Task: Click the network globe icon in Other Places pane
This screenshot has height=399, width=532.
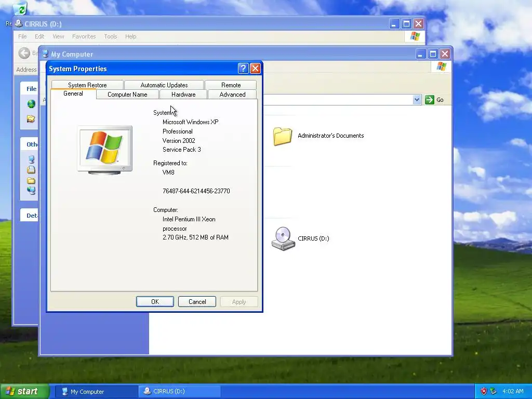Action: point(31,190)
